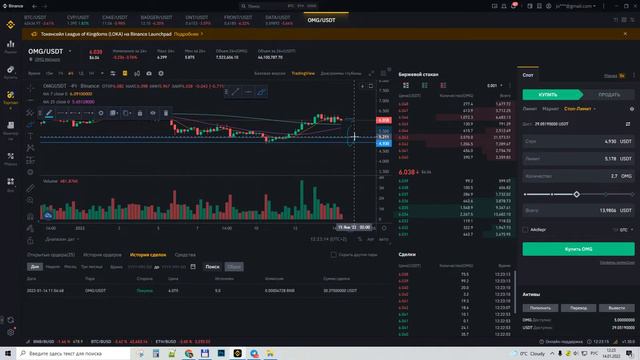This screenshot has height=360, width=640.
Task: Click Transfer button under Assets
Action: pos(578,308)
